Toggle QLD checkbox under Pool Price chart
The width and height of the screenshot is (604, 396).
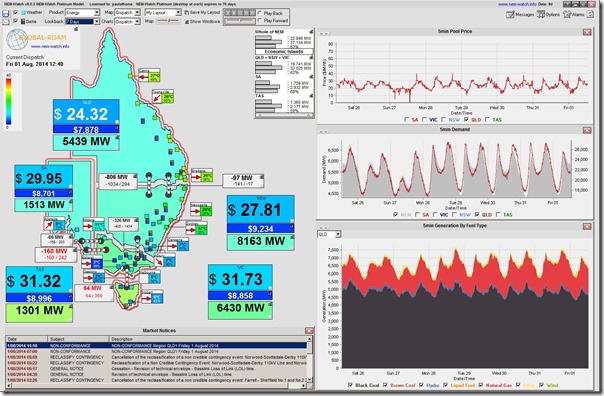466,120
